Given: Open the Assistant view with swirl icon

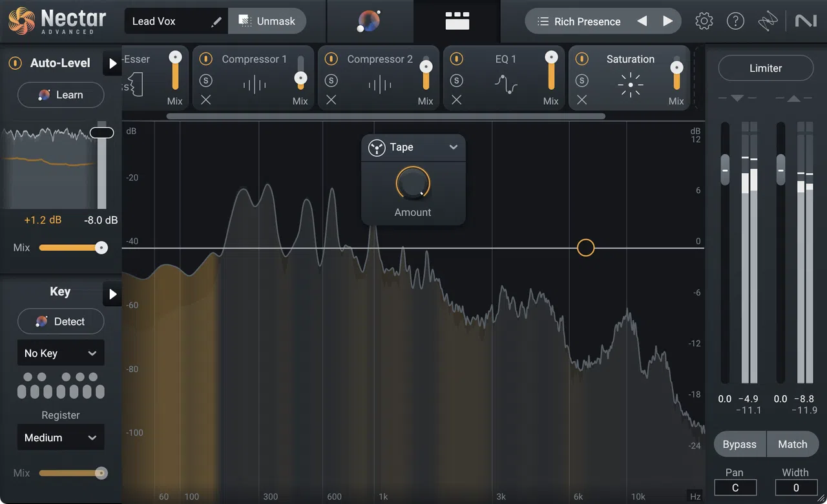Looking at the screenshot, I should pos(368,20).
